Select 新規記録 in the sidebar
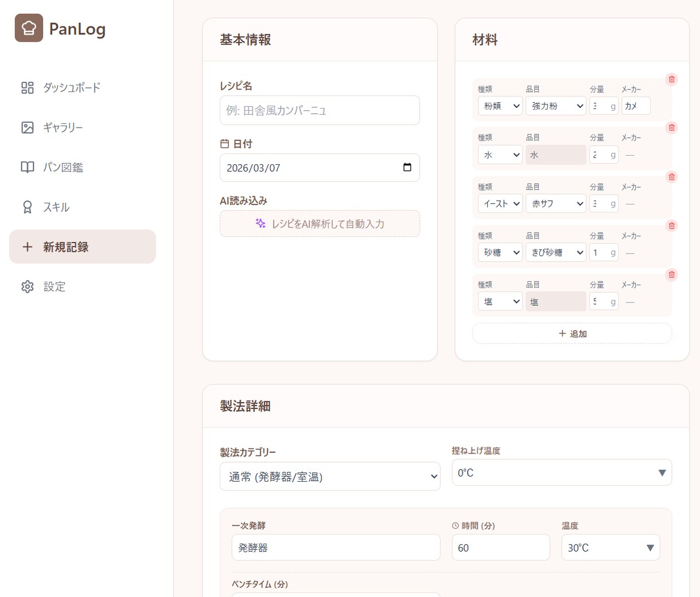The height and width of the screenshot is (597, 700). point(83,247)
